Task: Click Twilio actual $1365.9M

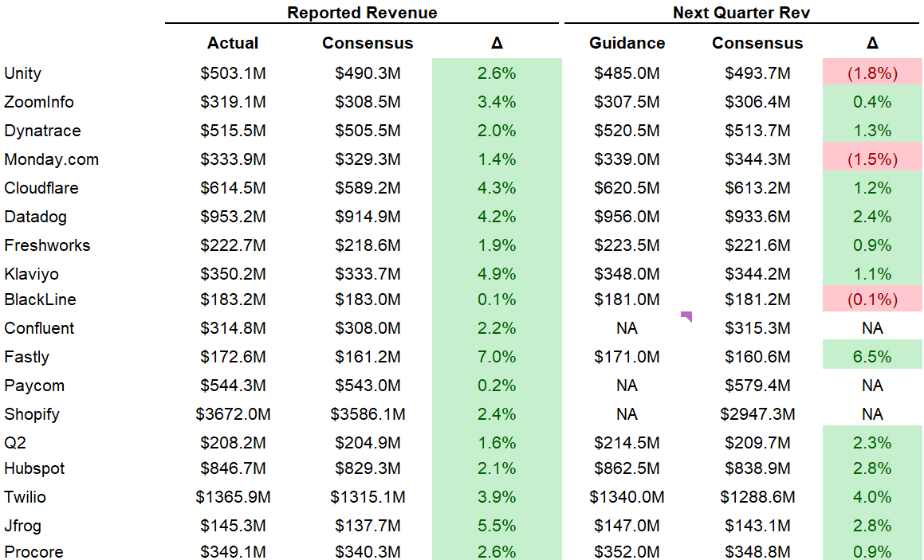Action: point(233,498)
